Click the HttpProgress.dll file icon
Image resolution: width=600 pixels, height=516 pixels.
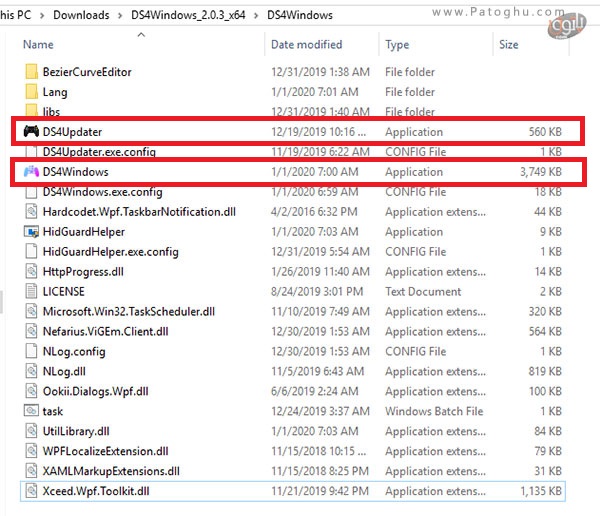(x=31, y=271)
